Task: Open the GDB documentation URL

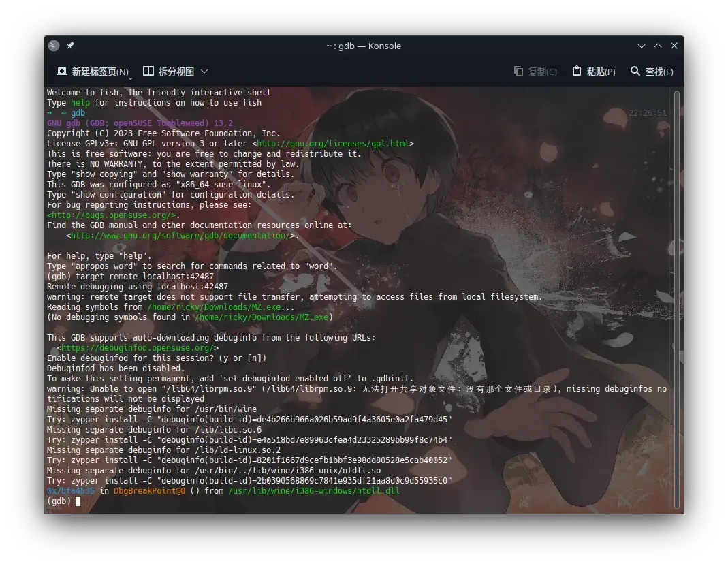Action: 180,236
